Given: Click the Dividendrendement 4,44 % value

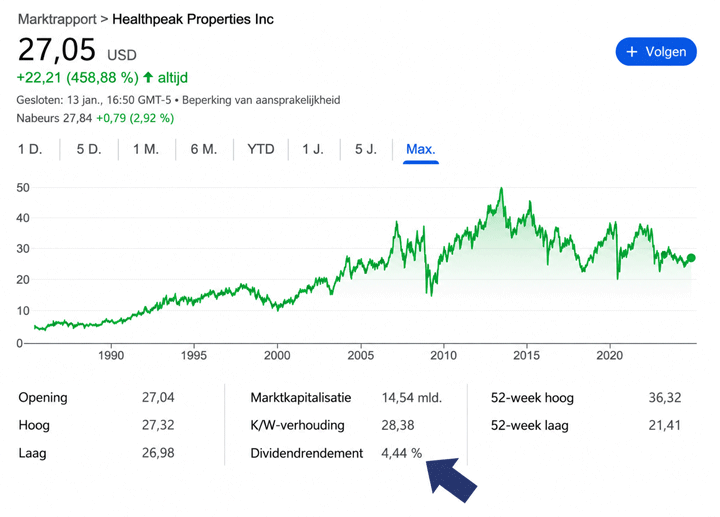Looking at the screenshot, I should point(401,453).
